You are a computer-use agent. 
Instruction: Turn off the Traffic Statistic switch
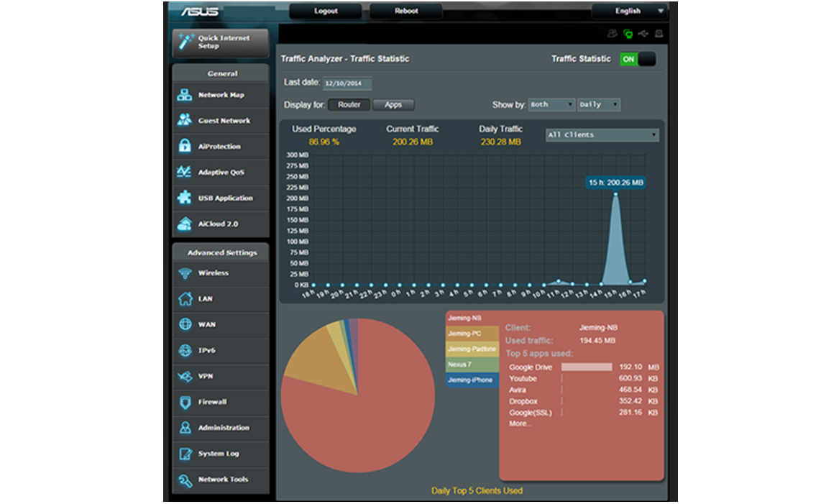pyautogui.click(x=638, y=59)
